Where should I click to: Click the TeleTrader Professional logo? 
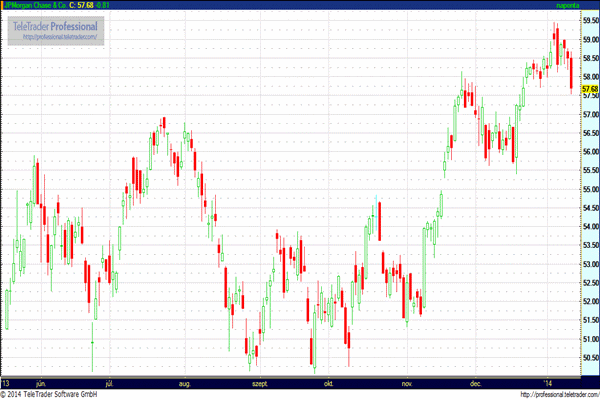pyautogui.click(x=55, y=26)
